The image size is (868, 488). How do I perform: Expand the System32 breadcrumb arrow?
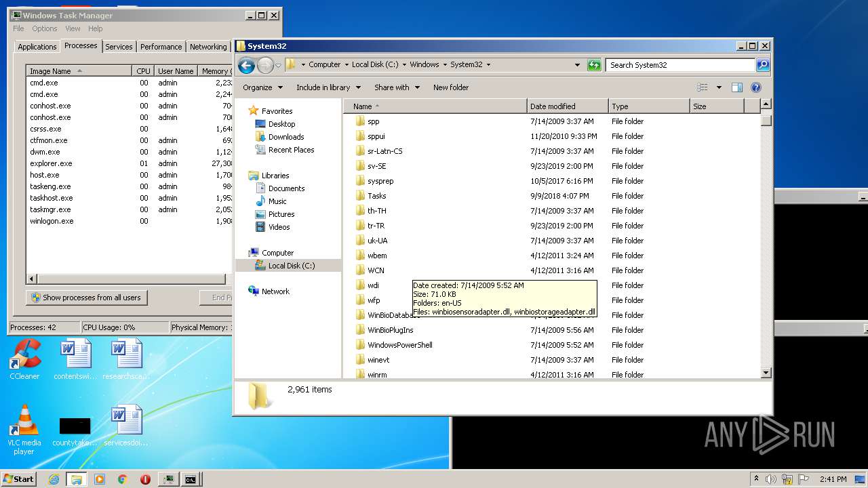(488, 65)
